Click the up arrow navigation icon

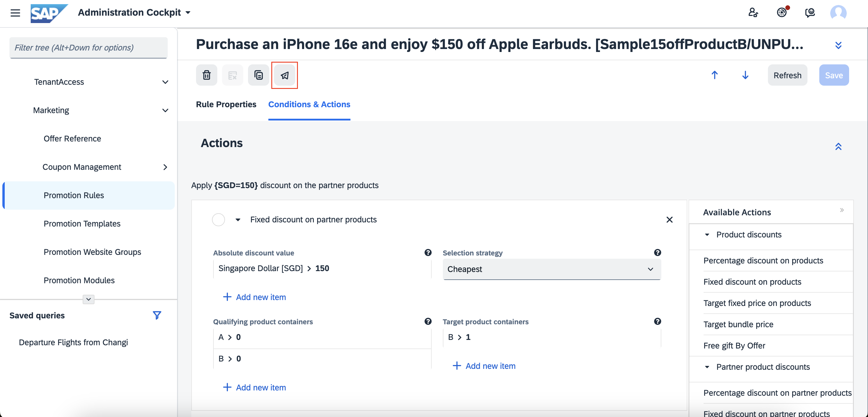pos(714,75)
